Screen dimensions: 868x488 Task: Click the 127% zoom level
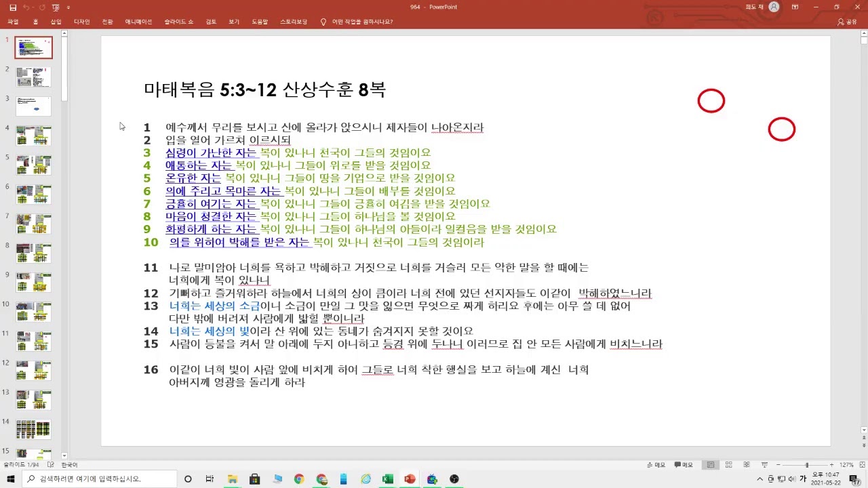846,465
